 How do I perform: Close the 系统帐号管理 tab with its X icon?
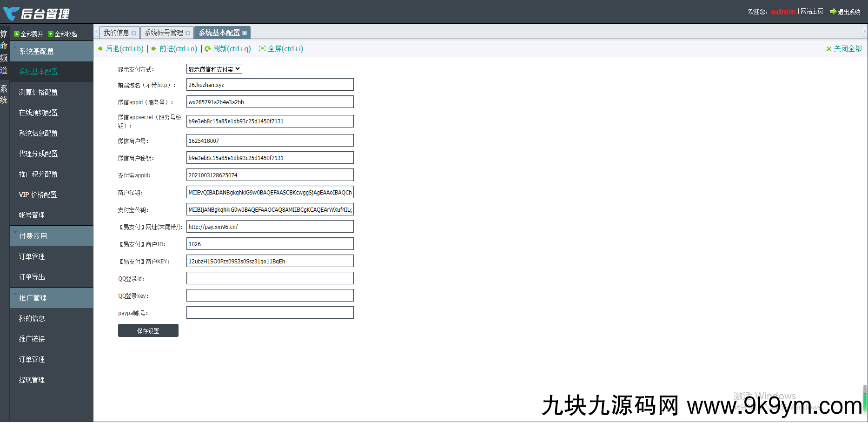pos(188,33)
